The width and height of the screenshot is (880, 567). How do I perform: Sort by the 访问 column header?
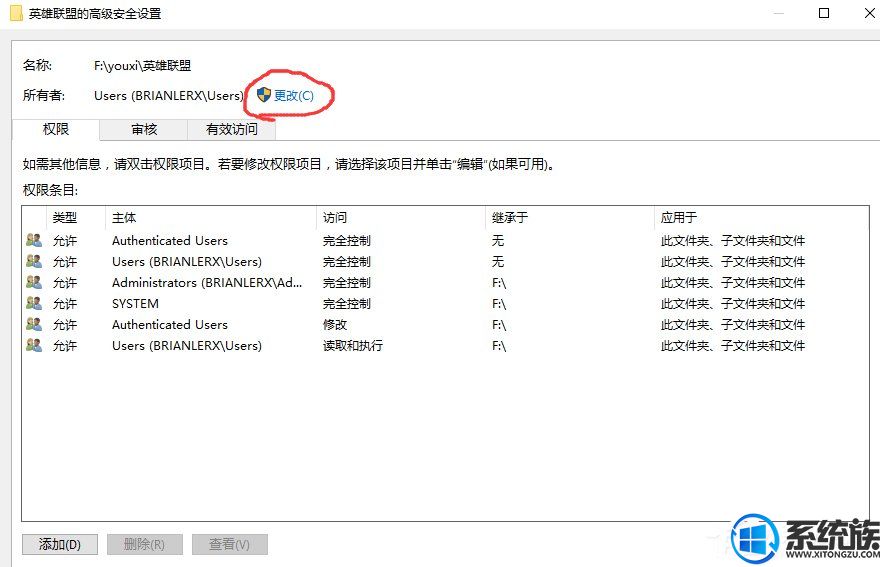coord(401,218)
